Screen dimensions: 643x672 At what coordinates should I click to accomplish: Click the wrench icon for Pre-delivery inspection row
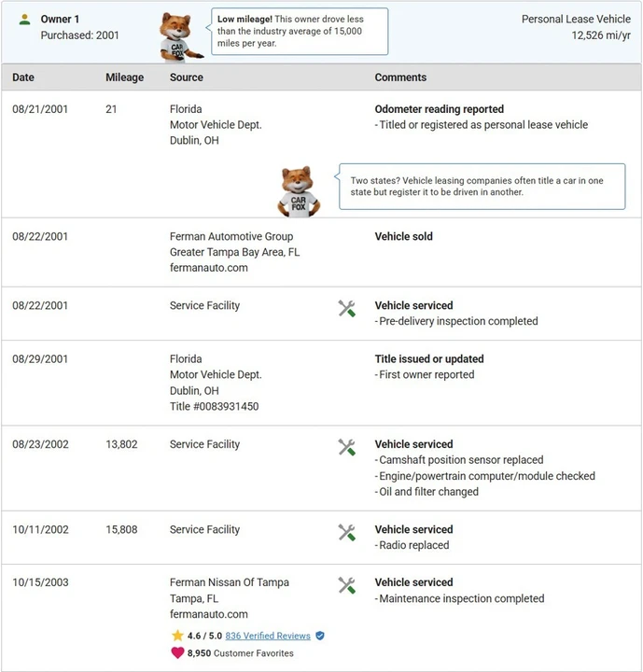tap(346, 309)
